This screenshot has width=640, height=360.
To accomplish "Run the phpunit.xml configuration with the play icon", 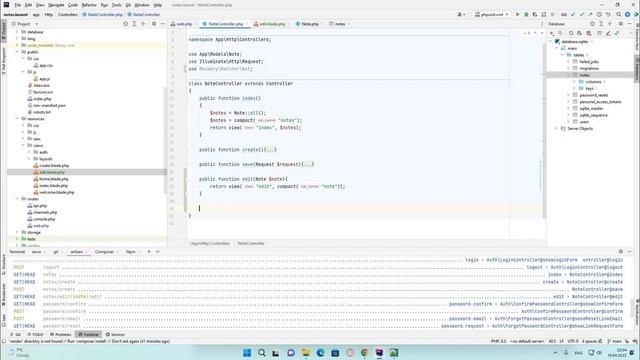I will click(518, 14).
